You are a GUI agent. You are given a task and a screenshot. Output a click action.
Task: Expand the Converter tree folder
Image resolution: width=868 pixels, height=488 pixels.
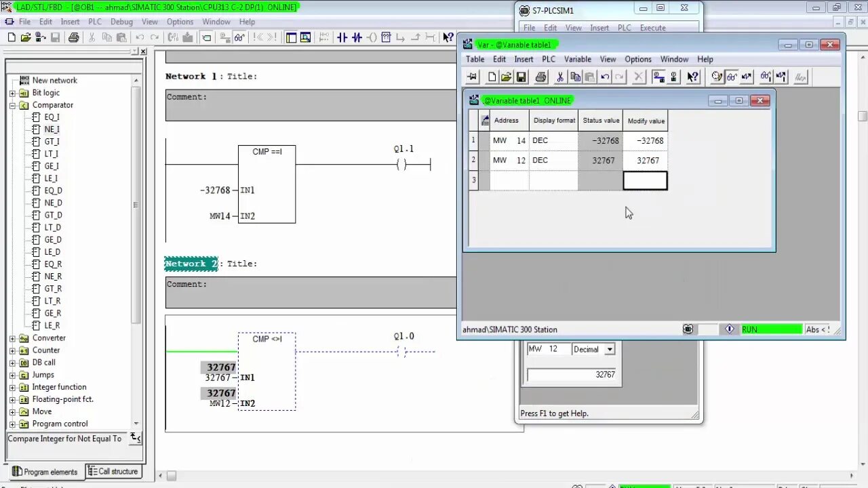click(x=12, y=338)
